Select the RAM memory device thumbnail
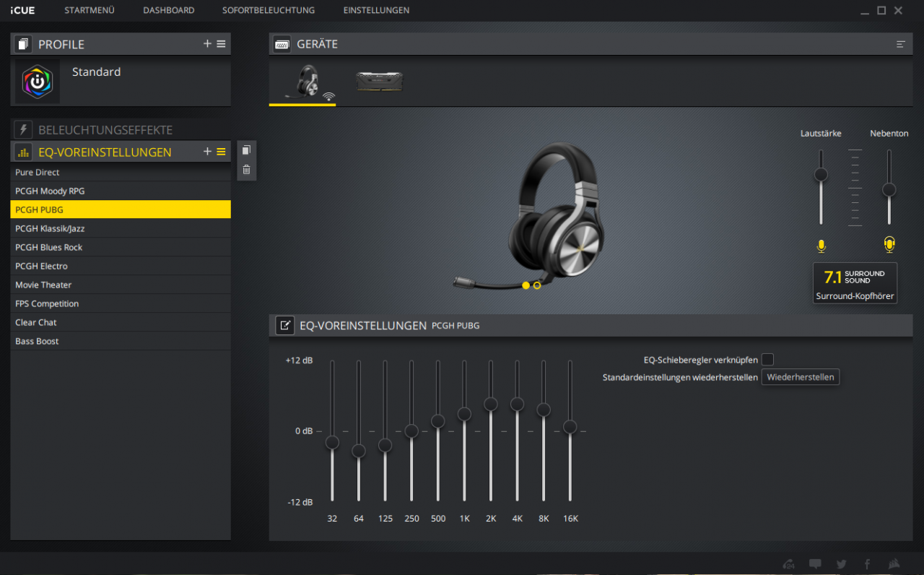 pos(380,81)
